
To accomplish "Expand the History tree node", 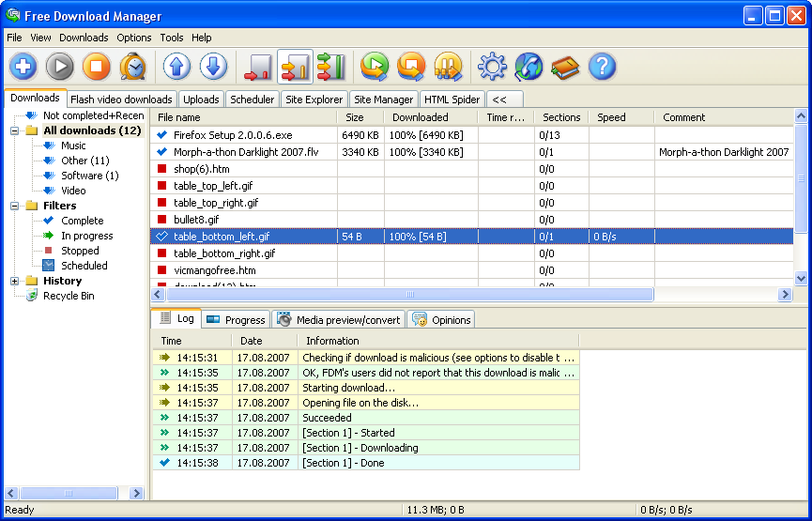I will point(16,281).
